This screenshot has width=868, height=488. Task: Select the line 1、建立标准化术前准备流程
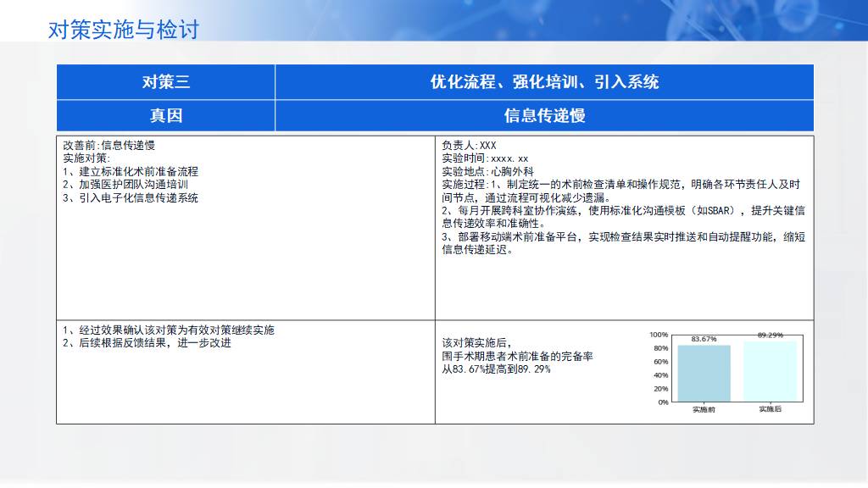131,172
